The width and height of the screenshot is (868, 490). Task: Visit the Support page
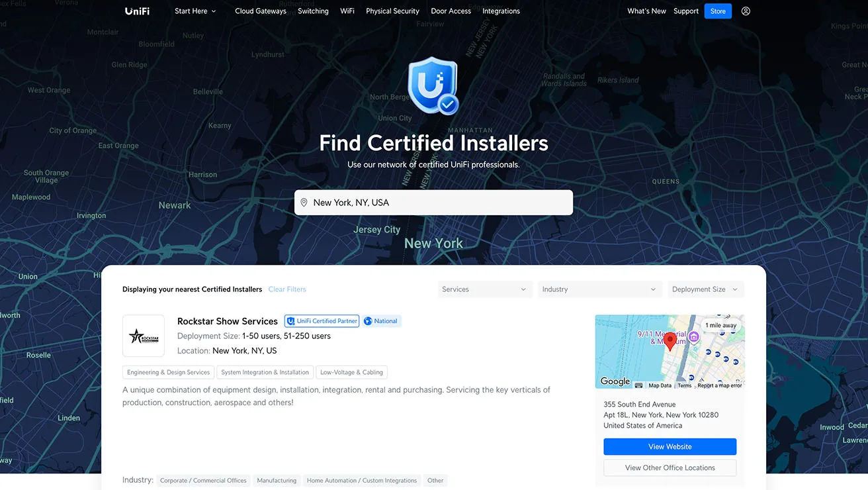coord(686,11)
